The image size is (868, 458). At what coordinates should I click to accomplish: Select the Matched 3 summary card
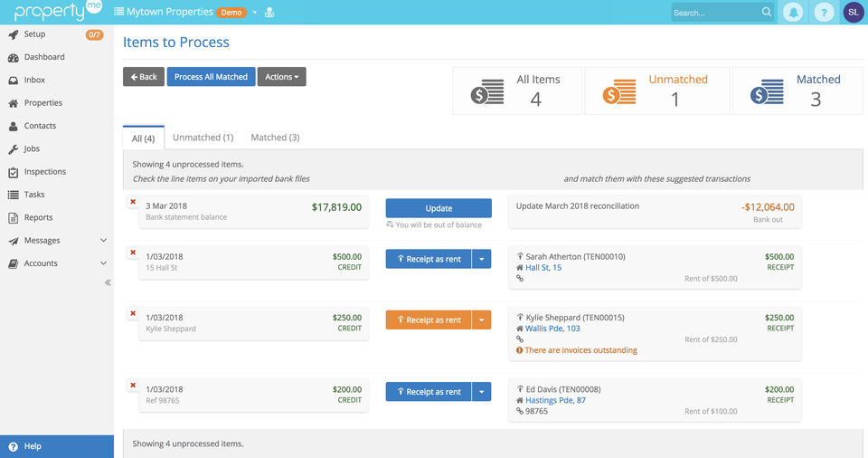coord(797,91)
